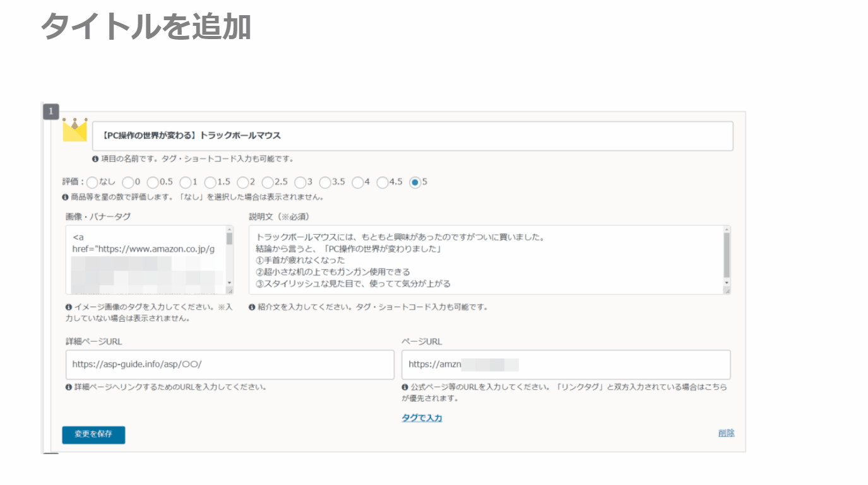
Task: Click into the 説明文 description textarea
Action: [485, 259]
